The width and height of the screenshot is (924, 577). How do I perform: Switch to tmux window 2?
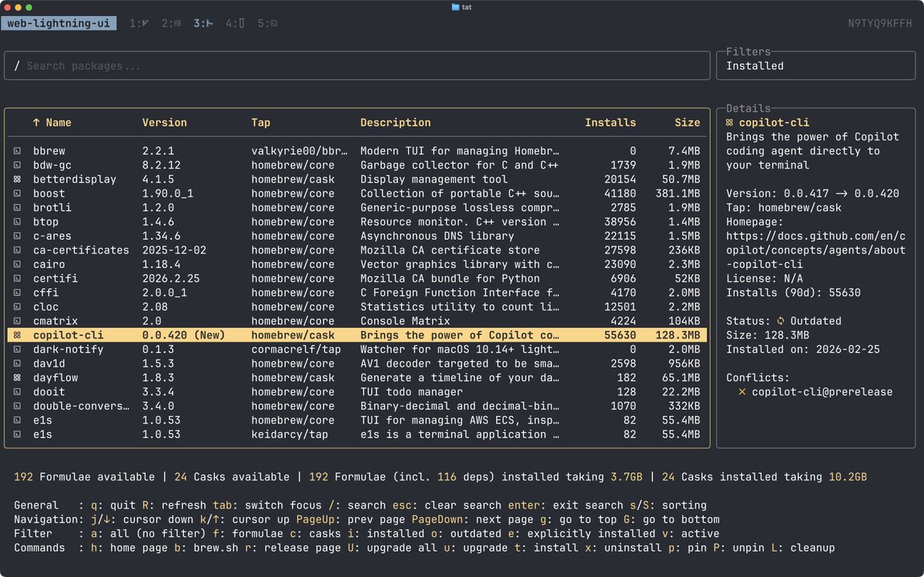[x=172, y=24]
